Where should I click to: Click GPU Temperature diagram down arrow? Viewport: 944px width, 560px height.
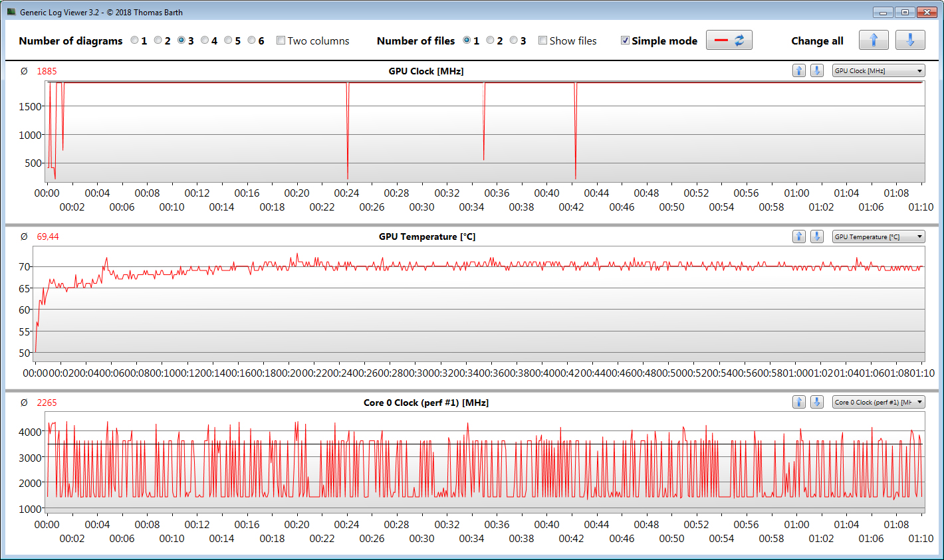click(817, 236)
